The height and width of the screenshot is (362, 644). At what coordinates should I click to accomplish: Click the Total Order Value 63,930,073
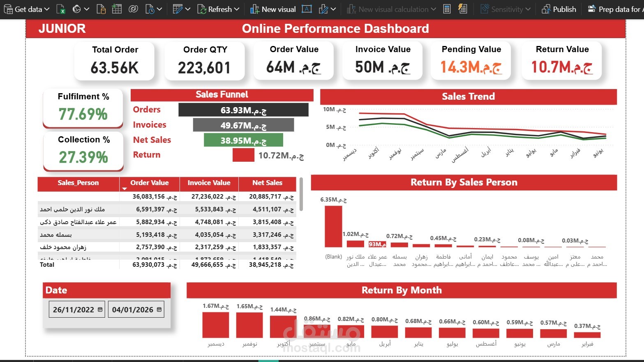(x=155, y=265)
